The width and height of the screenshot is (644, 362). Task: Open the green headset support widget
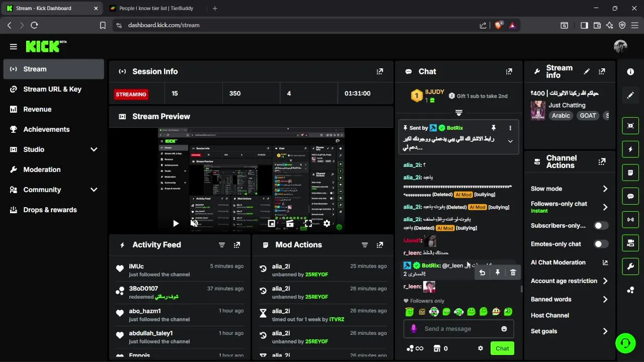[x=625, y=343]
